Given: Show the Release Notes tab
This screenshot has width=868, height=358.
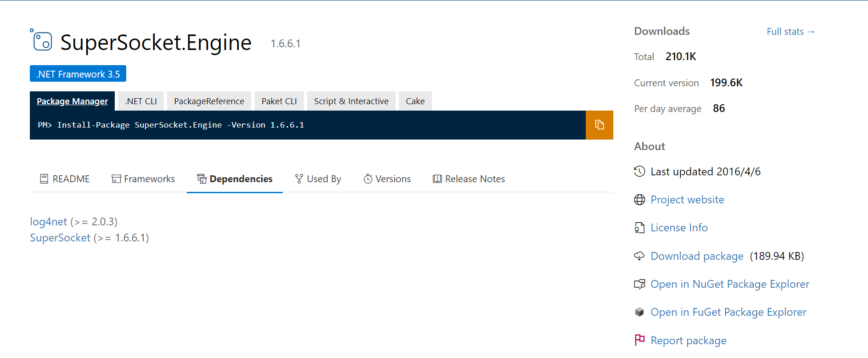Looking at the screenshot, I should tap(469, 179).
